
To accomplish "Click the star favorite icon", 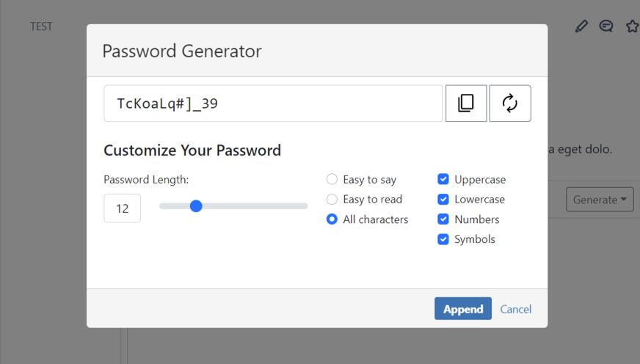I will click(x=632, y=26).
